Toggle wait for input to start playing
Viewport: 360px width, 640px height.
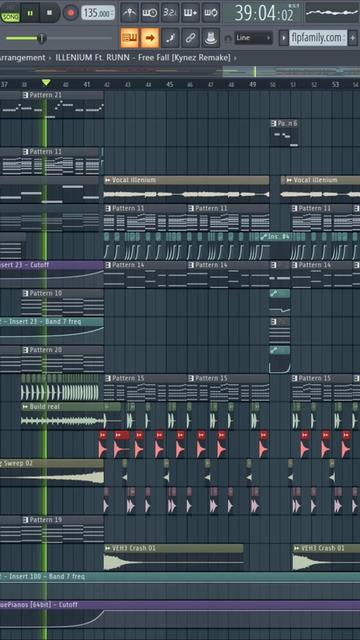click(x=150, y=13)
